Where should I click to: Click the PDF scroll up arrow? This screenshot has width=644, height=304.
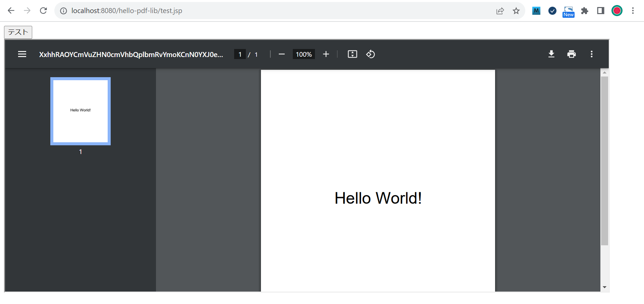coord(604,72)
